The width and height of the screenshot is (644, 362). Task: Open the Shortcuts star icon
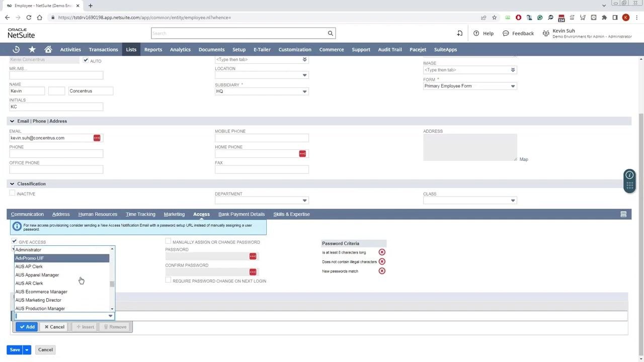click(32, 49)
